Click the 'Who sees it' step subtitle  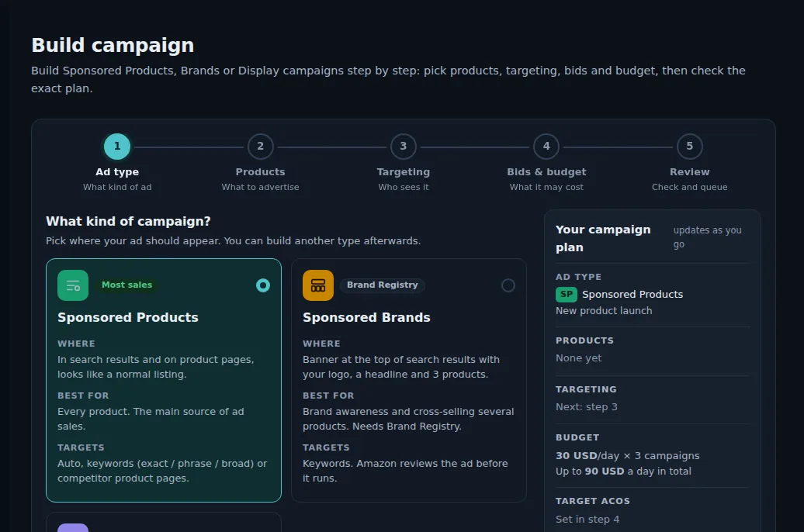[x=404, y=187]
